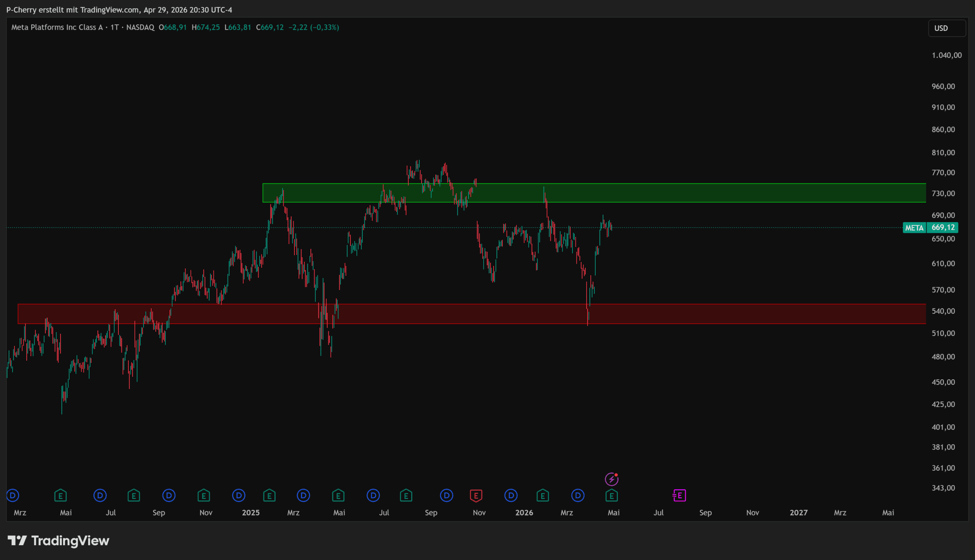975x560 pixels.
Task: Click the 1.040,00 price scale label
Action: [x=946, y=56]
